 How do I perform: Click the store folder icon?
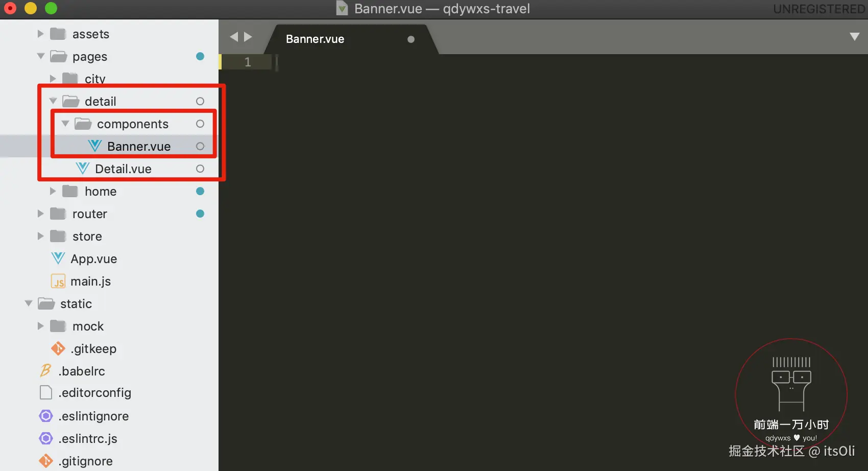pyautogui.click(x=58, y=236)
